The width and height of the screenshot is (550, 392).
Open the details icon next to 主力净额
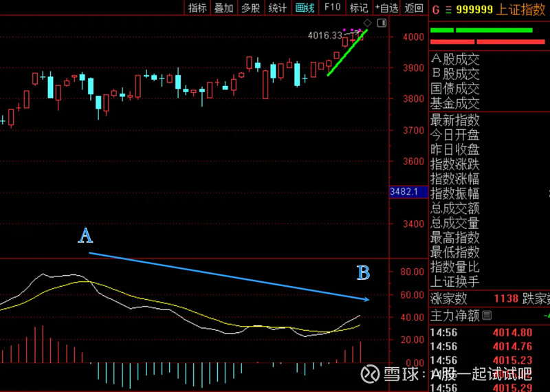coord(487,316)
